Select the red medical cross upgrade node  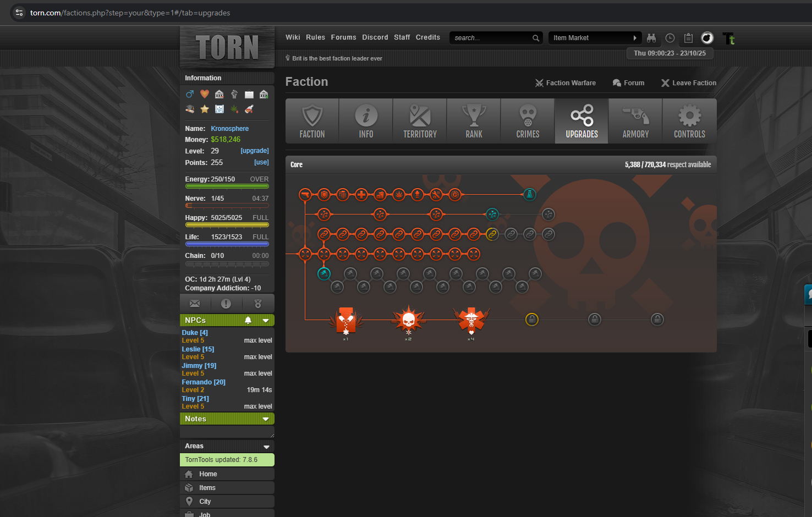[x=361, y=195]
